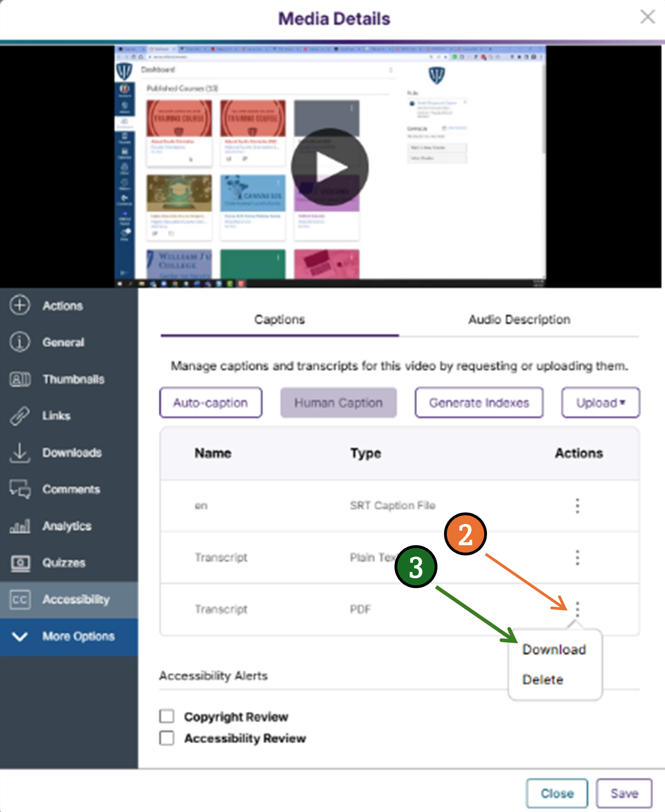Choose Delete from the transcript menu
Viewport: 665px width, 812px height.
tap(543, 679)
